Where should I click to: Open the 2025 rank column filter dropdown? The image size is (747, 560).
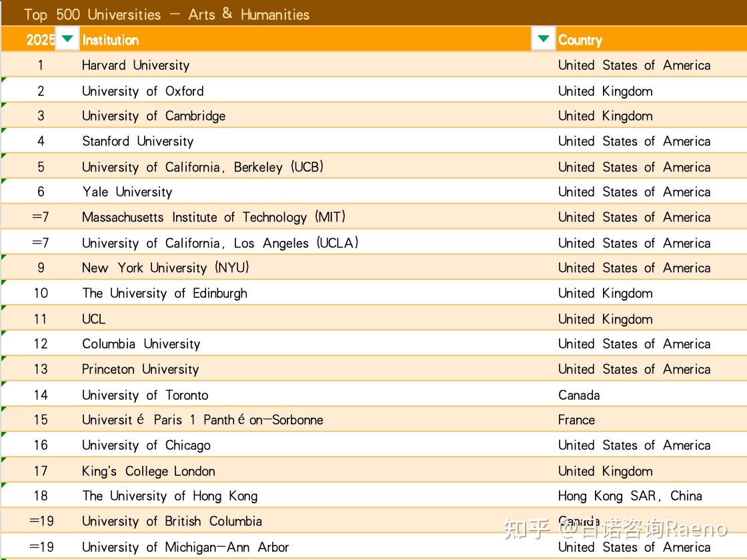tap(67, 39)
